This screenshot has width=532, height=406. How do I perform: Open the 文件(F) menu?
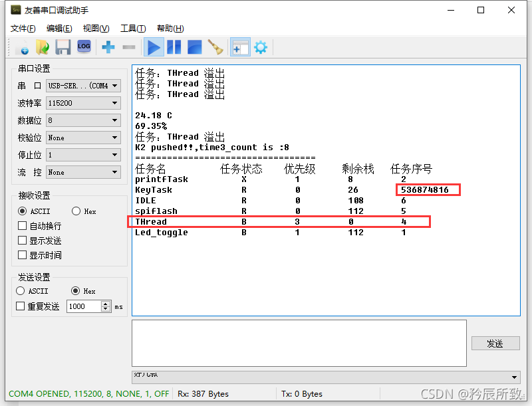point(23,29)
